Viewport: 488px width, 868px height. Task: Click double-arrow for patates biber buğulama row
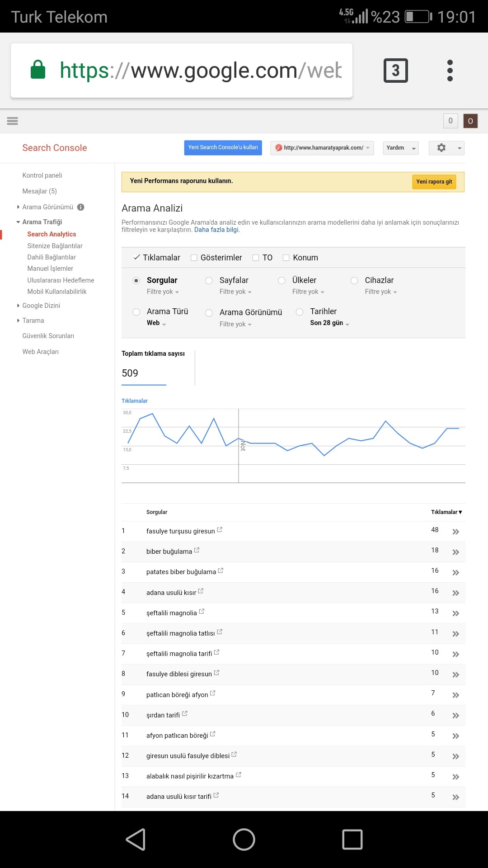pyautogui.click(x=456, y=572)
